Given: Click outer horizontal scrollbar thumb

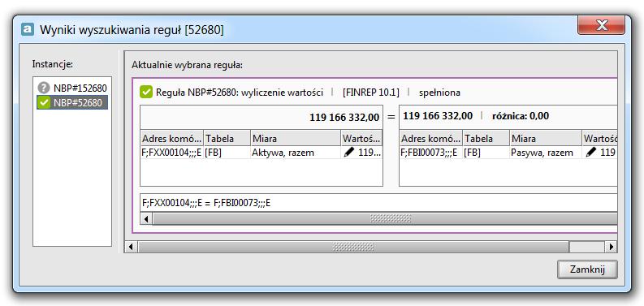Looking at the screenshot, I should (353, 247).
